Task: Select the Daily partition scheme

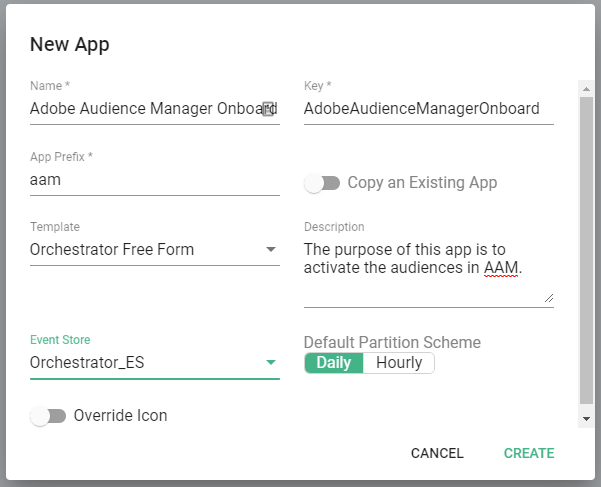Action: (x=333, y=363)
